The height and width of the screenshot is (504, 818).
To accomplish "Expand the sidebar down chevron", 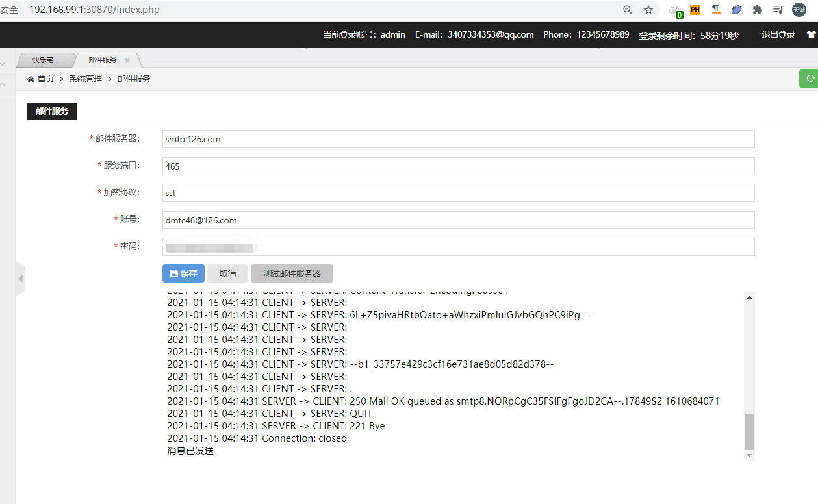I will [x=3, y=64].
